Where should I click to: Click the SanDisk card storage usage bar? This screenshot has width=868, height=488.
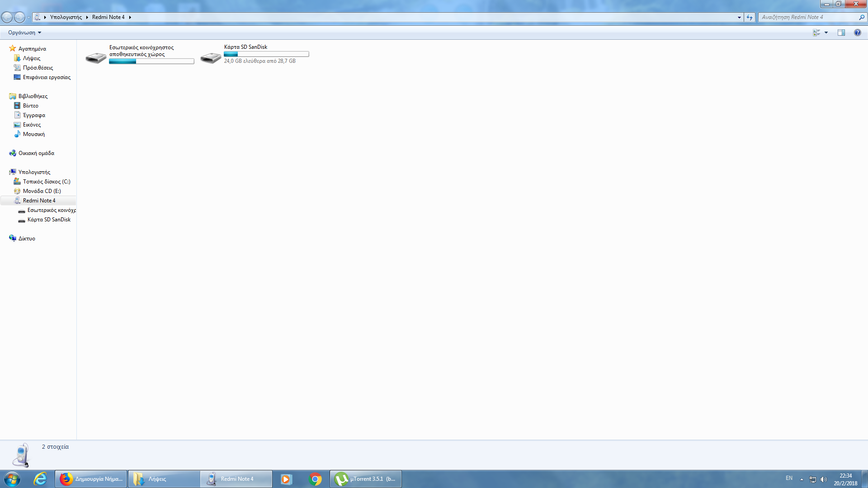click(266, 54)
